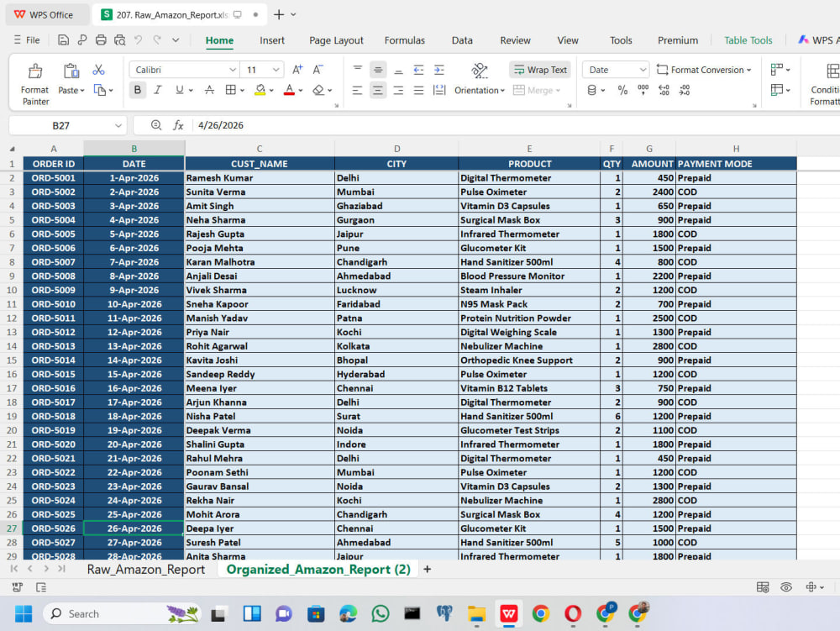Expand fill color dropdown arrow
The image size is (840, 631).
point(271,91)
